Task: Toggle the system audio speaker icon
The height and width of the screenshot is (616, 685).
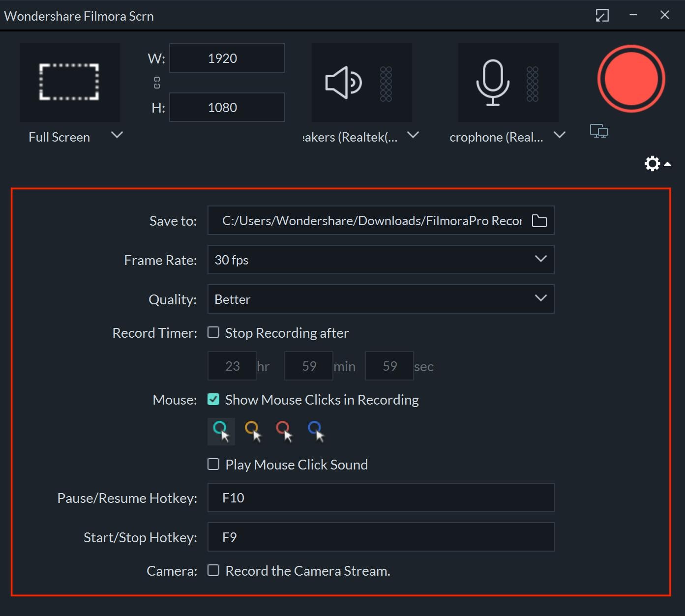Action: pos(344,82)
